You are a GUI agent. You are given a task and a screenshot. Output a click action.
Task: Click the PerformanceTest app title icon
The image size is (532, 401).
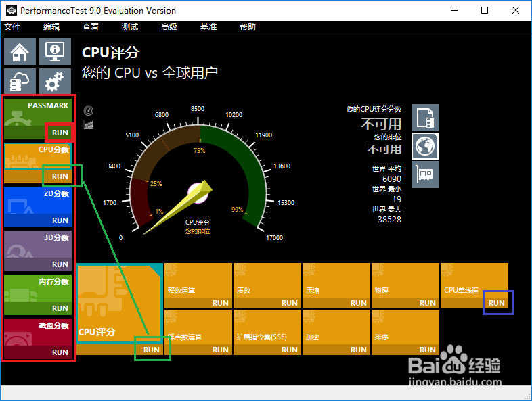pos(12,10)
